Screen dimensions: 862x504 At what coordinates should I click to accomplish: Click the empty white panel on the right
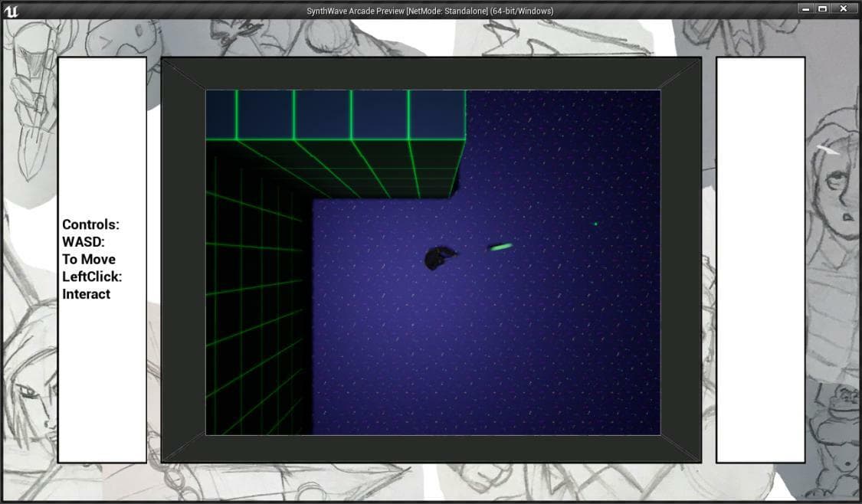[x=760, y=260]
